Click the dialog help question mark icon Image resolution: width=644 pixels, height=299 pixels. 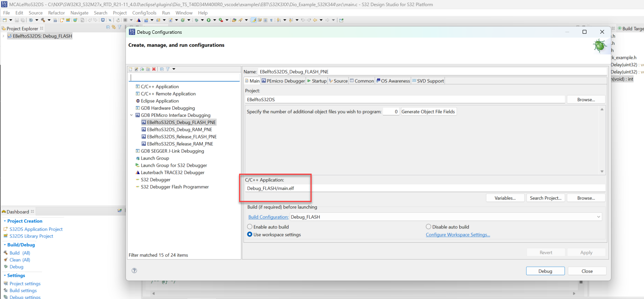click(x=134, y=271)
